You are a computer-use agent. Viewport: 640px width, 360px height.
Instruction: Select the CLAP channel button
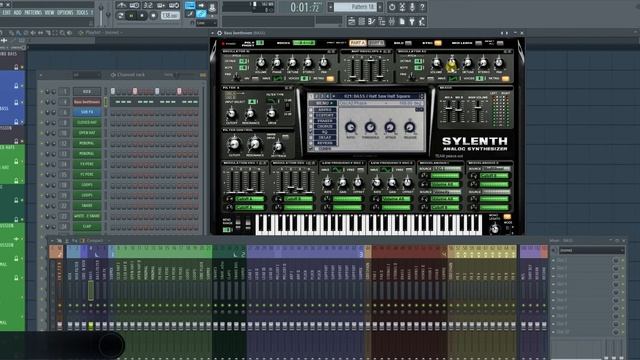tap(87, 226)
